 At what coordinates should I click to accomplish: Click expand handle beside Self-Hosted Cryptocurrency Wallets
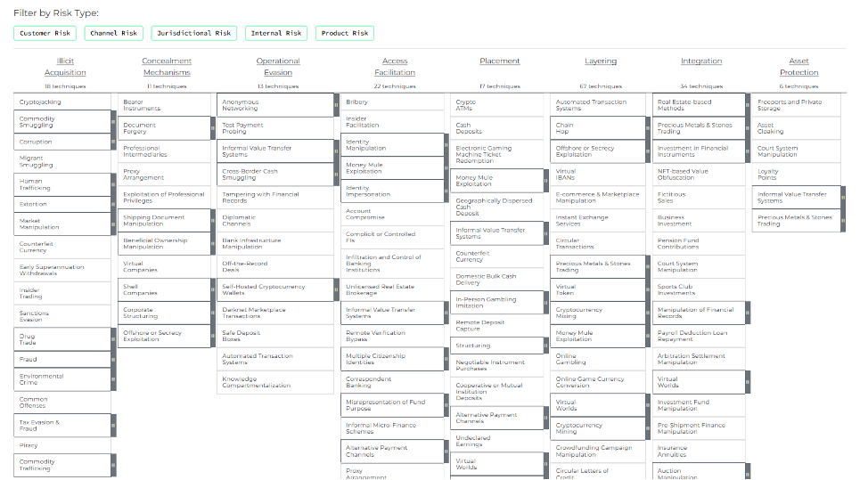click(x=334, y=290)
